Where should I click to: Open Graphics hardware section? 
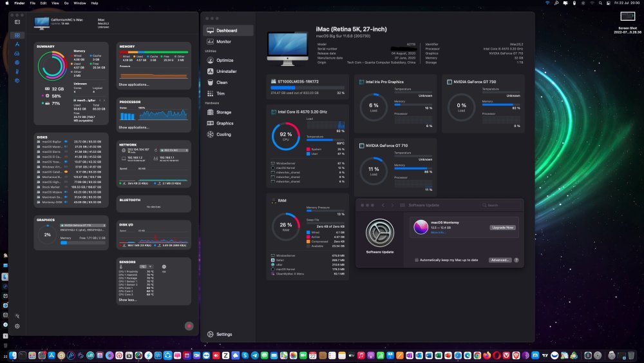[228, 123]
